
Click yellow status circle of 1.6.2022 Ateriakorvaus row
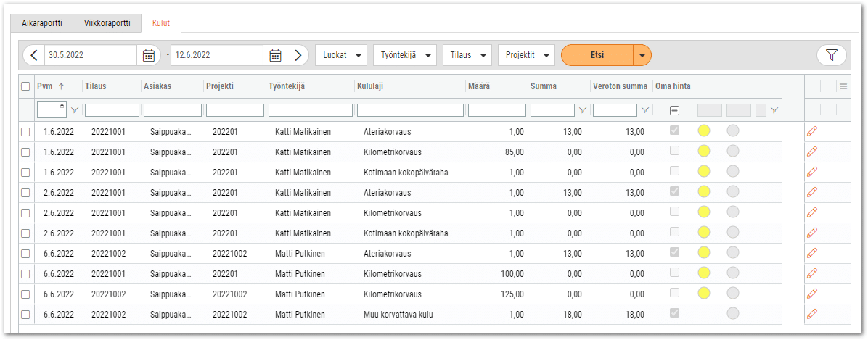[x=704, y=131]
